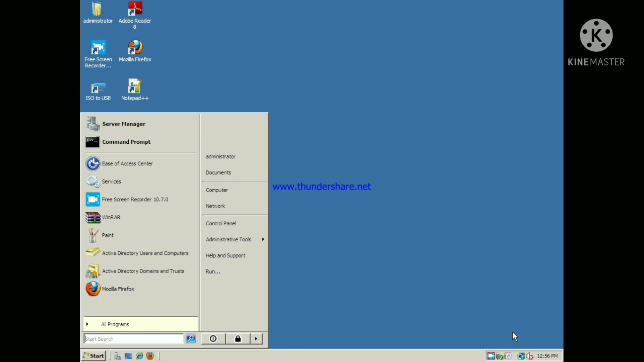This screenshot has width=644, height=362.
Task: Click Mozilla Firefox icon in Start menu
Action: pyautogui.click(x=93, y=289)
